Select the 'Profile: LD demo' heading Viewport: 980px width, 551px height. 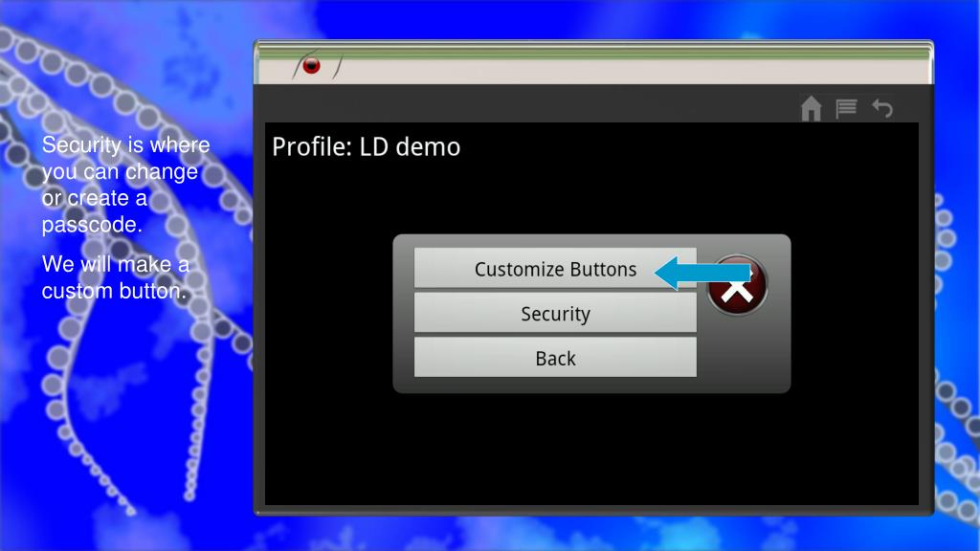click(x=367, y=147)
